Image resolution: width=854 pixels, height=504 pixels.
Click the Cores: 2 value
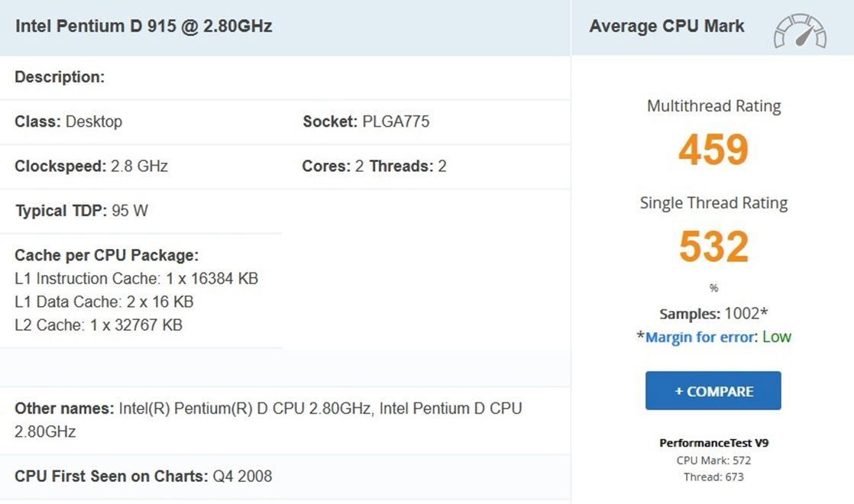tap(333, 166)
